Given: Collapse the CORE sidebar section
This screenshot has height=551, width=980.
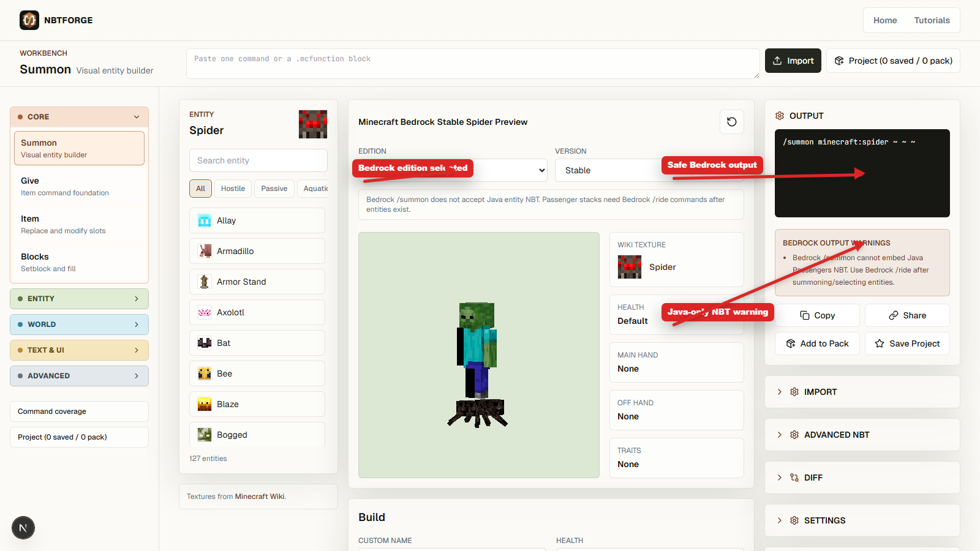Looking at the screenshot, I should click(79, 116).
